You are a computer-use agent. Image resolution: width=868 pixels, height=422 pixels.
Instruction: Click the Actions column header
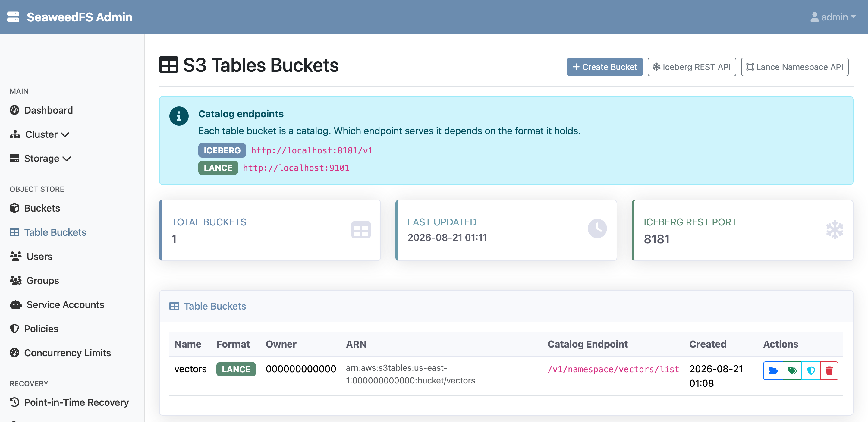(781, 344)
